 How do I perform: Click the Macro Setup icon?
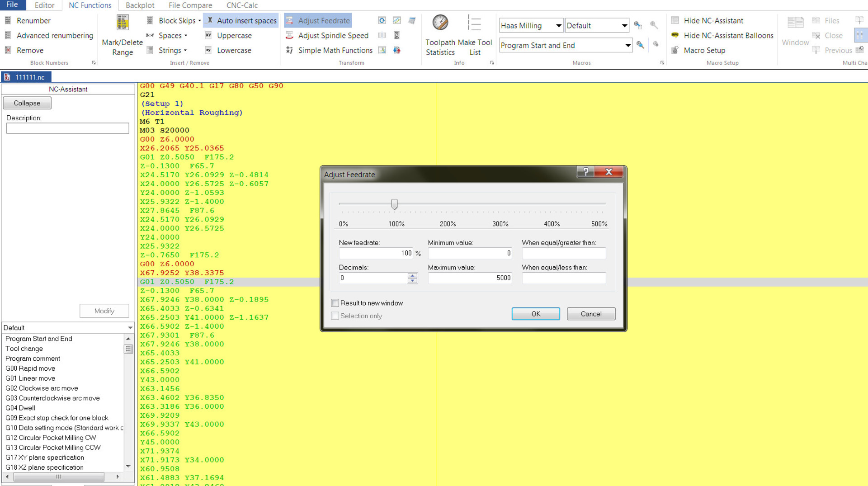point(675,51)
